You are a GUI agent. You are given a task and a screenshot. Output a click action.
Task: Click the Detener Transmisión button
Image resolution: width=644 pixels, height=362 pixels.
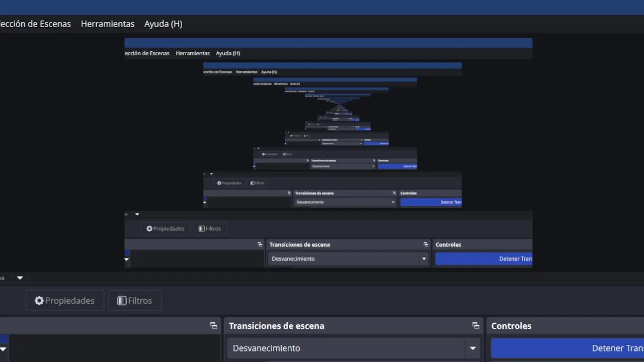tap(568, 348)
